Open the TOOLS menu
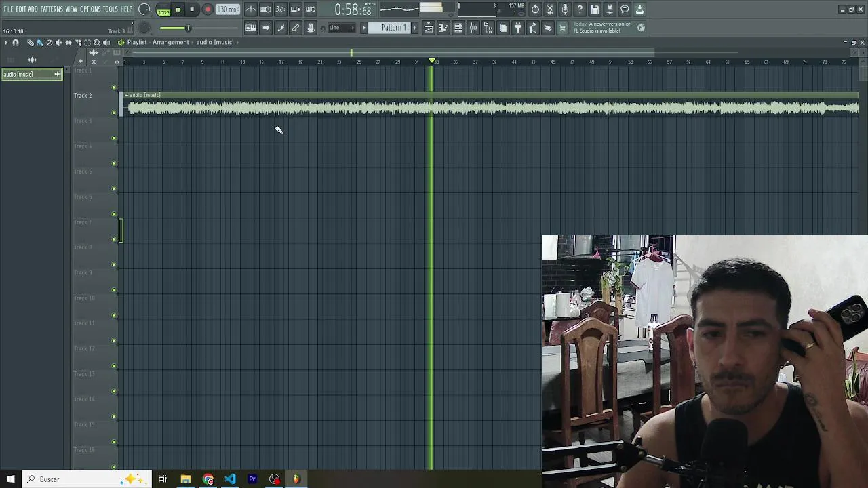868x488 pixels. point(111,9)
